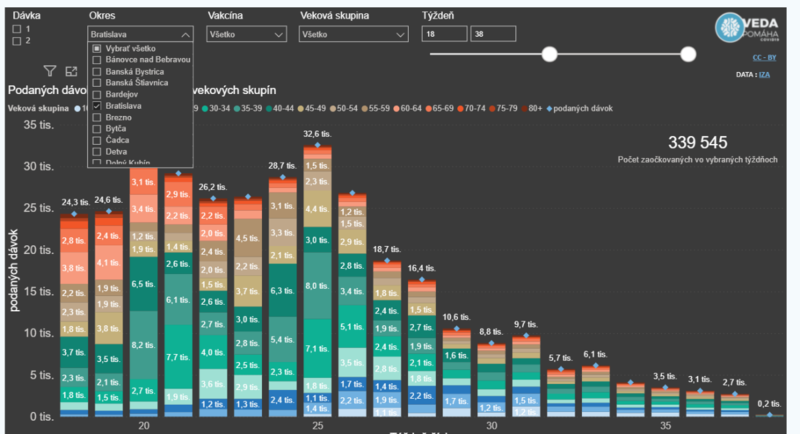Click the 0,2 tis. last bar label
The width and height of the screenshot is (800, 434).
coord(769,404)
